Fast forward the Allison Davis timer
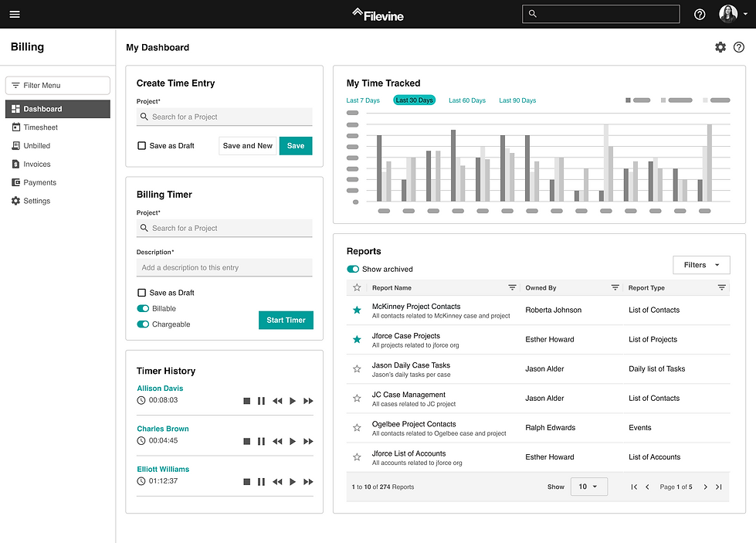The width and height of the screenshot is (756, 543). coord(308,401)
